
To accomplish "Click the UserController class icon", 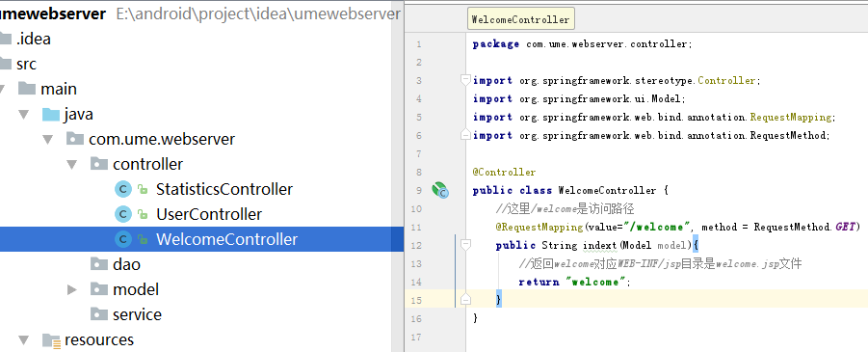I will 123,214.
